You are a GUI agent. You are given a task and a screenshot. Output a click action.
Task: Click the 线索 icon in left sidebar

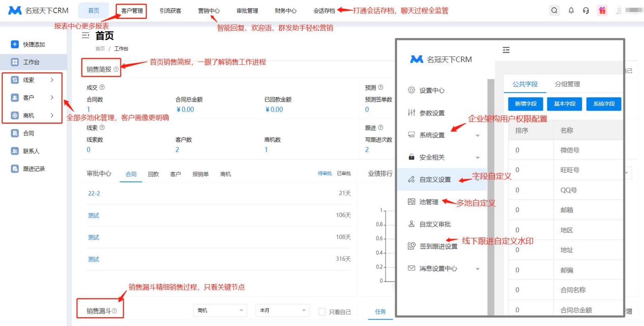coord(15,80)
